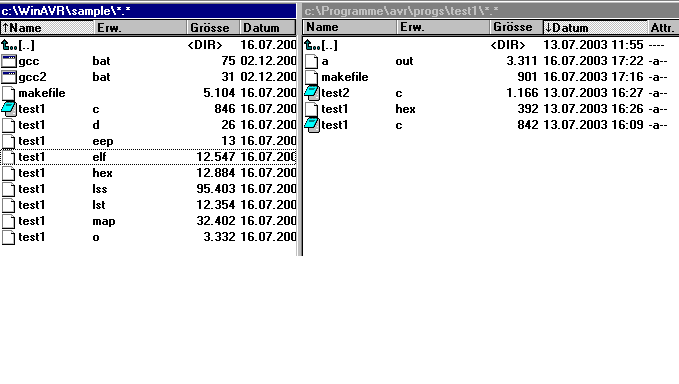Click the 16.07.2003 17:16 date entry
Screen dimensions: 679x384
[593, 77]
